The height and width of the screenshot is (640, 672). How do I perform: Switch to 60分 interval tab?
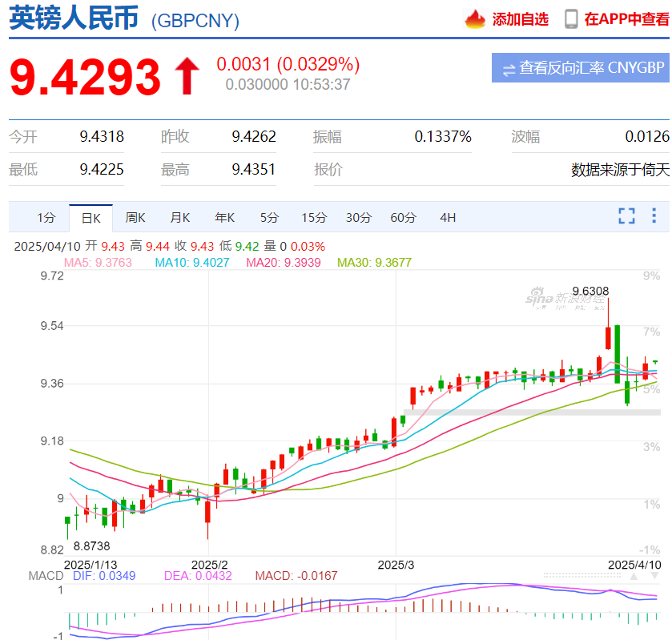point(403,217)
